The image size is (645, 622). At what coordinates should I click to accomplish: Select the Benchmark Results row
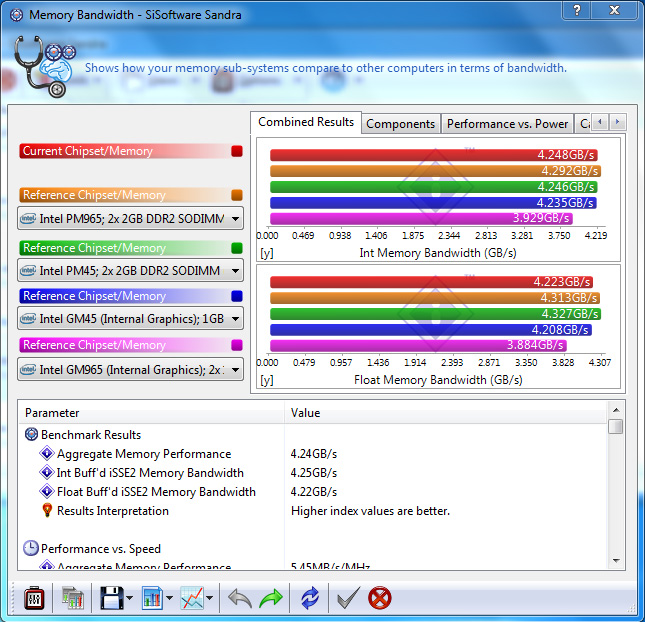tap(313, 435)
